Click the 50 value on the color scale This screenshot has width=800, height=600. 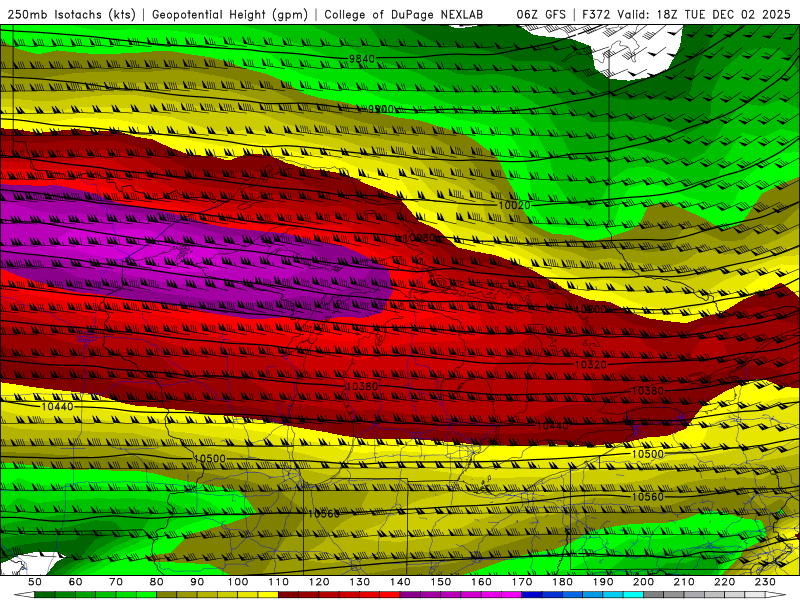click(x=35, y=582)
